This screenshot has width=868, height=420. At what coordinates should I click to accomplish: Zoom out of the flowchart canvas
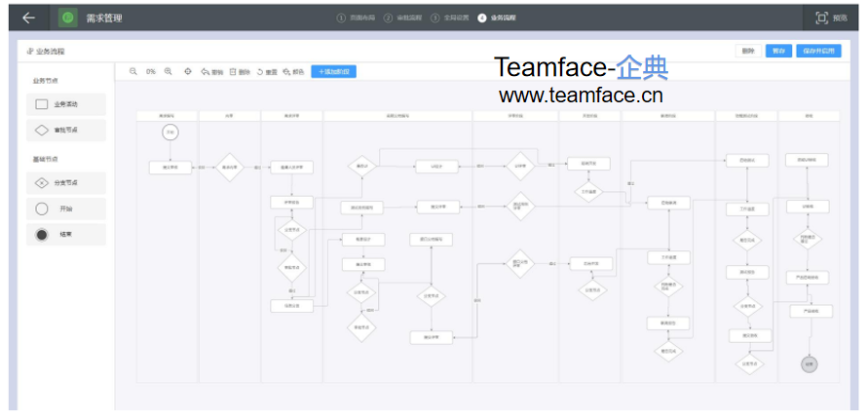133,71
